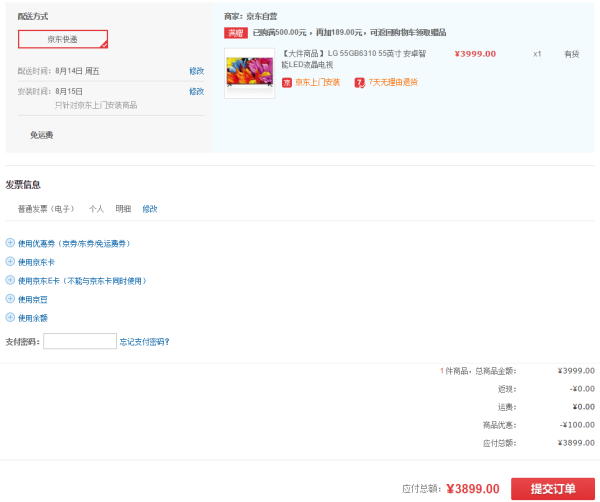Screen dimensions: 600x502
Task: Click 忘记支付密码? link
Action: click(145, 342)
